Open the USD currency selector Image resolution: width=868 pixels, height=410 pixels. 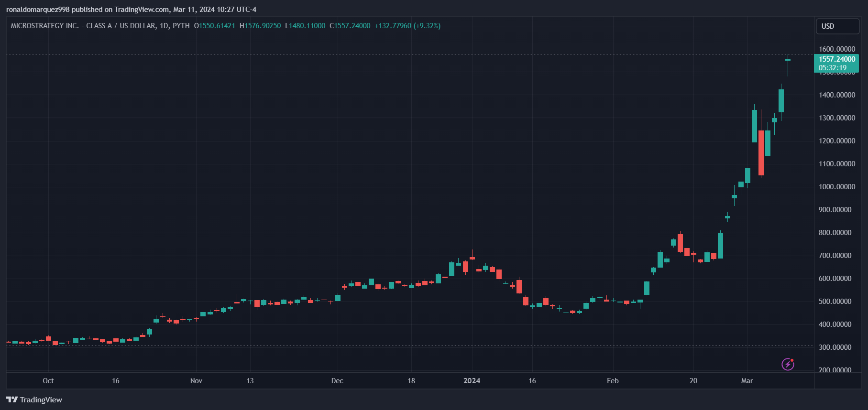coord(837,26)
